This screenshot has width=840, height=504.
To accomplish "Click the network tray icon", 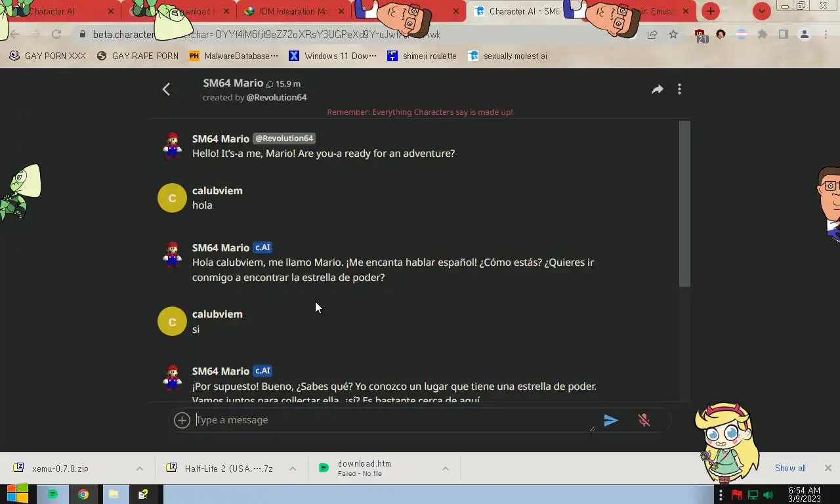I will point(753,495).
